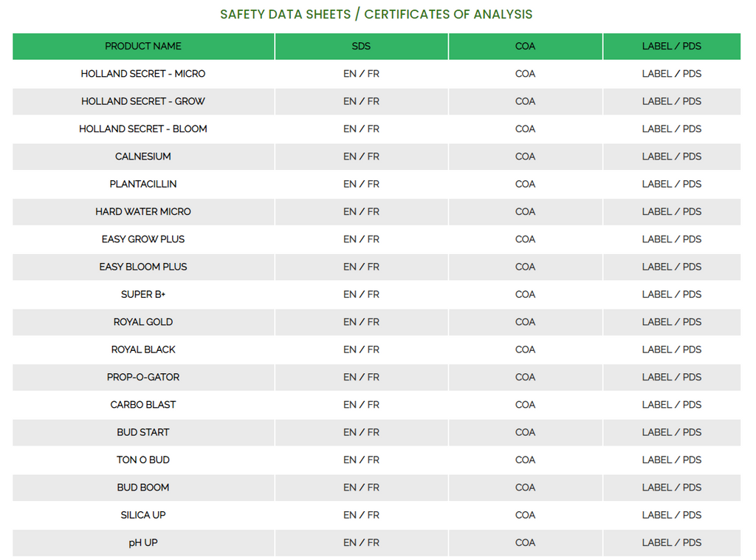
Task: Open the PDS link for Plantacillin
Action: coord(692,184)
